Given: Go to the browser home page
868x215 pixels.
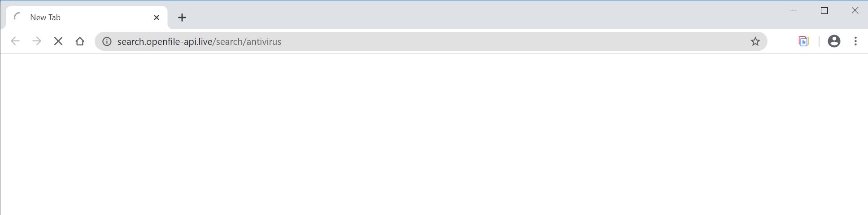Looking at the screenshot, I should 80,41.
